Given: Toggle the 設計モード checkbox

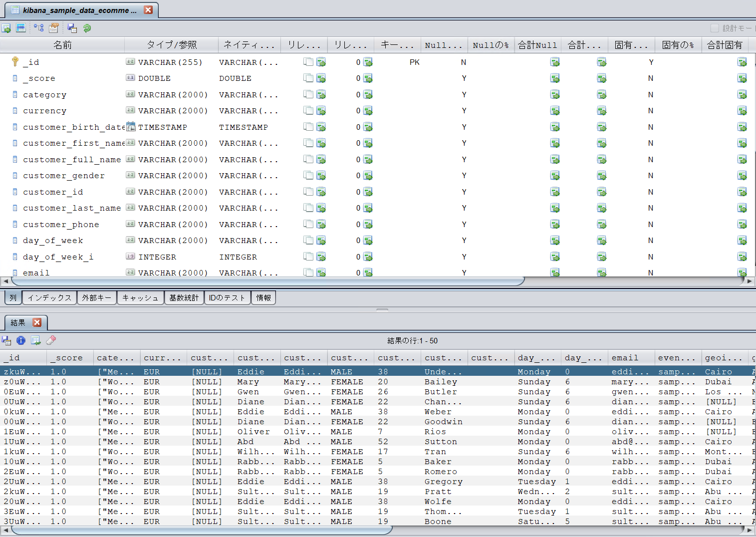Looking at the screenshot, I should tap(715, 28).
